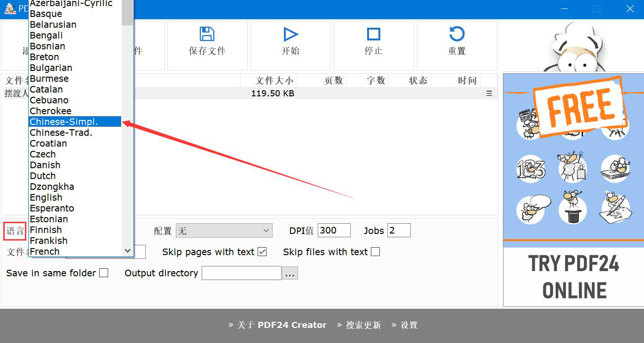Click the Save File disk icon
This screenshot has height=343, width=644.
pos(207,34)
